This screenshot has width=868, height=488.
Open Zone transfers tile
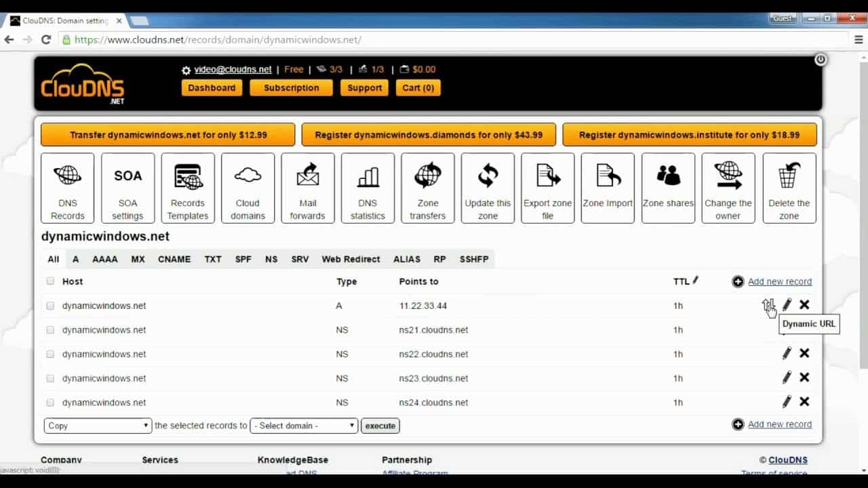(428, 188)
